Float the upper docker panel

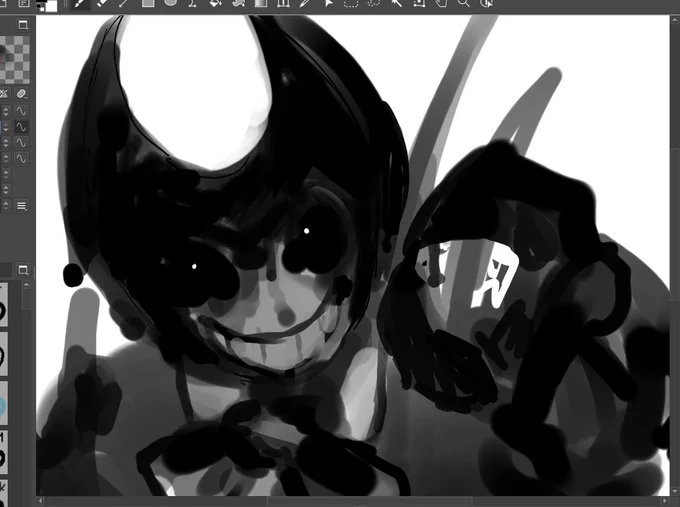pyautogui.click(x=23, y=25)
